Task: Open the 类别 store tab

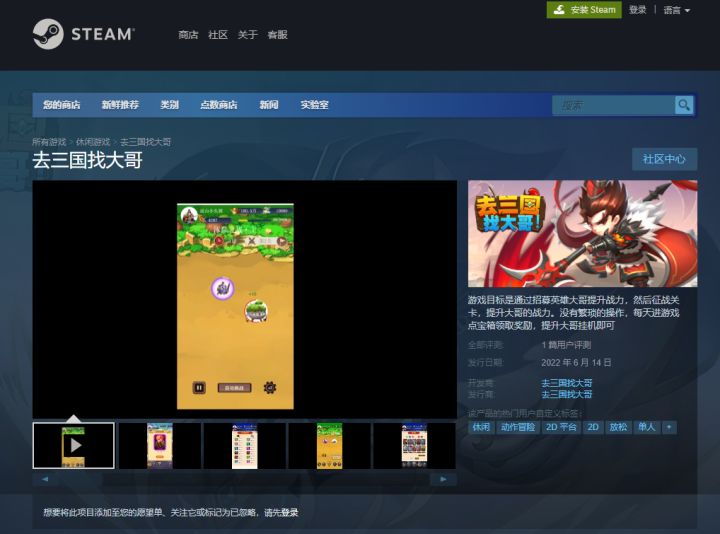Action: point(169,105)
